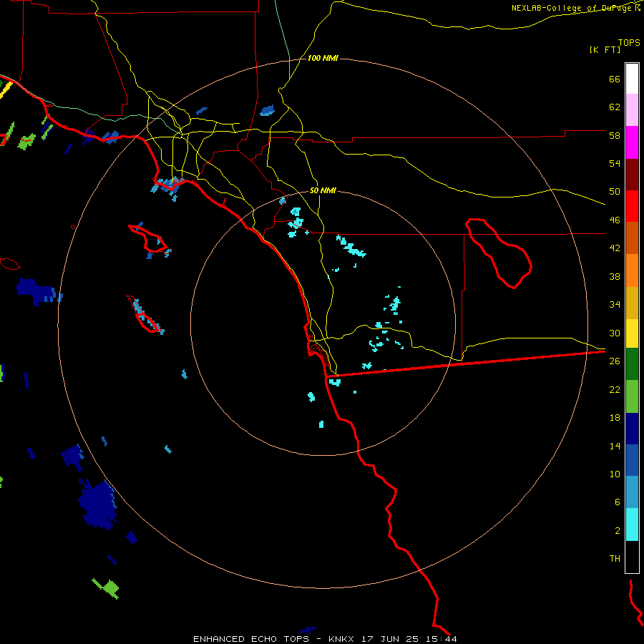Click the '15:44' timestamp in the caption

440,639
